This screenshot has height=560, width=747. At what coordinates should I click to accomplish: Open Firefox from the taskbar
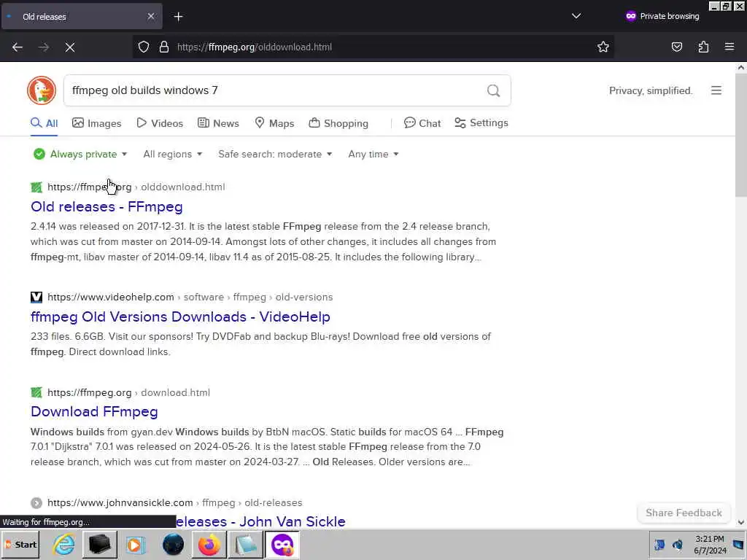point(209,544)
